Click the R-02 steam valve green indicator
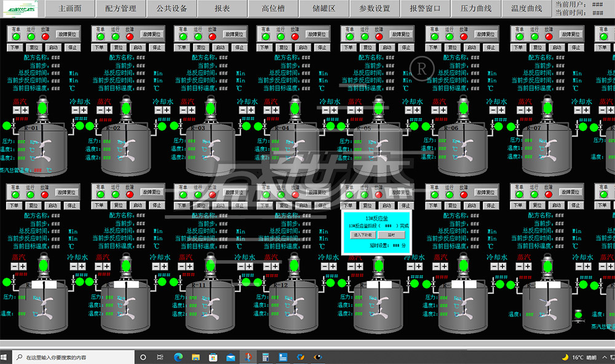Image resolution: width=615 pixels, height=364 pixels. 91,126
